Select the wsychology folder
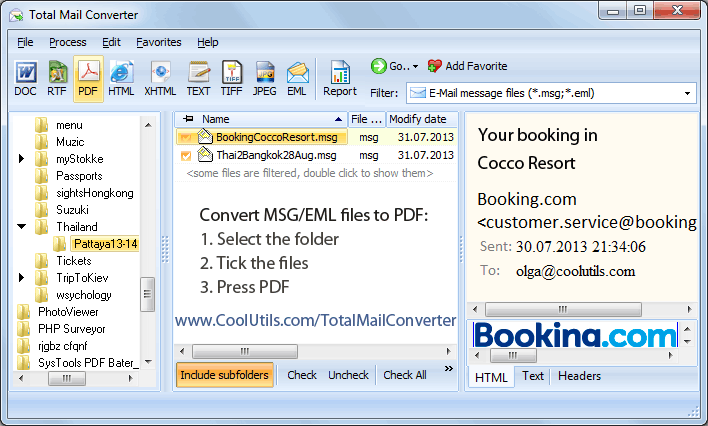The height and width of the screenshot is (426, 708). pos(84,295)
